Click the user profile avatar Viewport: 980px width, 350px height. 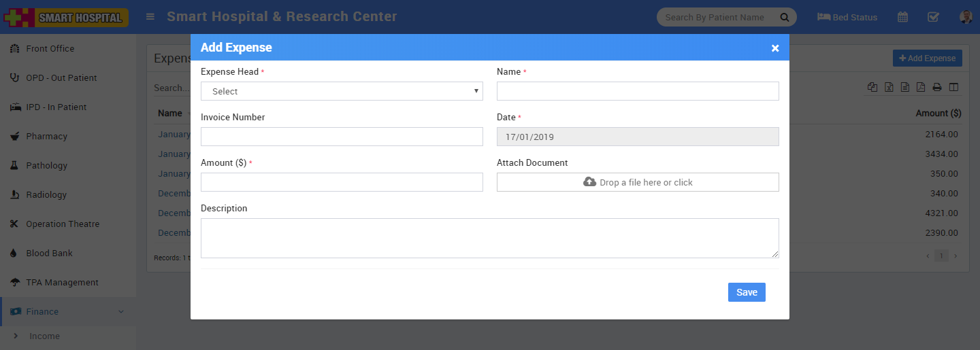coord(966,17)
